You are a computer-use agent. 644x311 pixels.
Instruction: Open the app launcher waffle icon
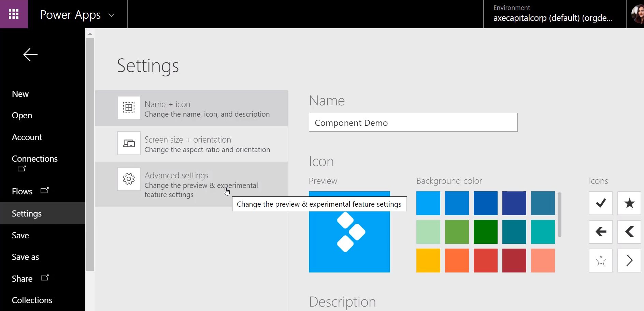(x=14, y=14)
